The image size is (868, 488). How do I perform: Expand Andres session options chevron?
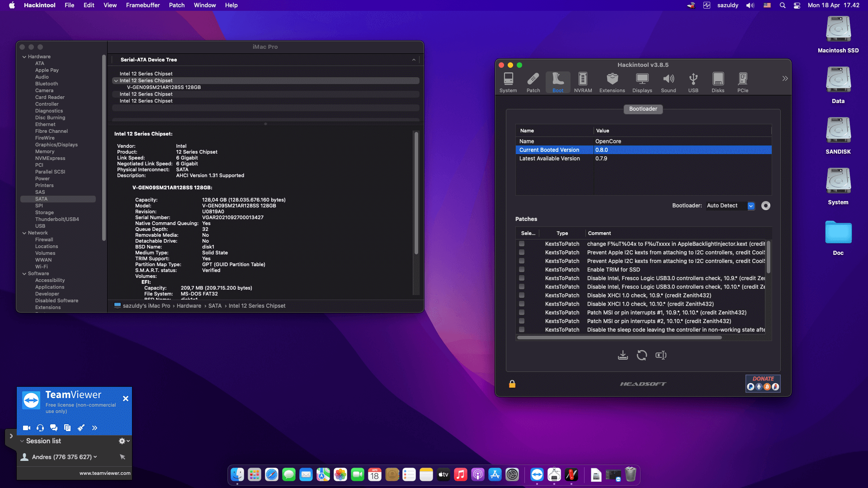[x=95, y=457]
